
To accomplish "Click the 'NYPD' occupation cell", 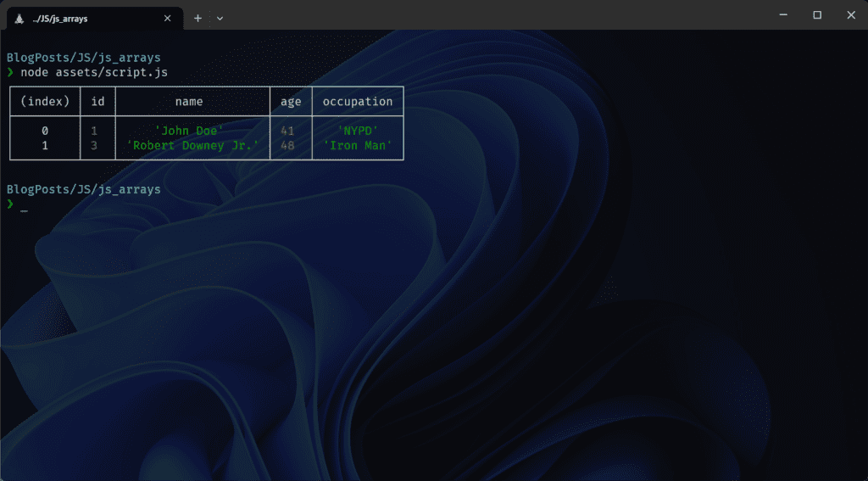I will pyautogui.click(x=358, y=131).
